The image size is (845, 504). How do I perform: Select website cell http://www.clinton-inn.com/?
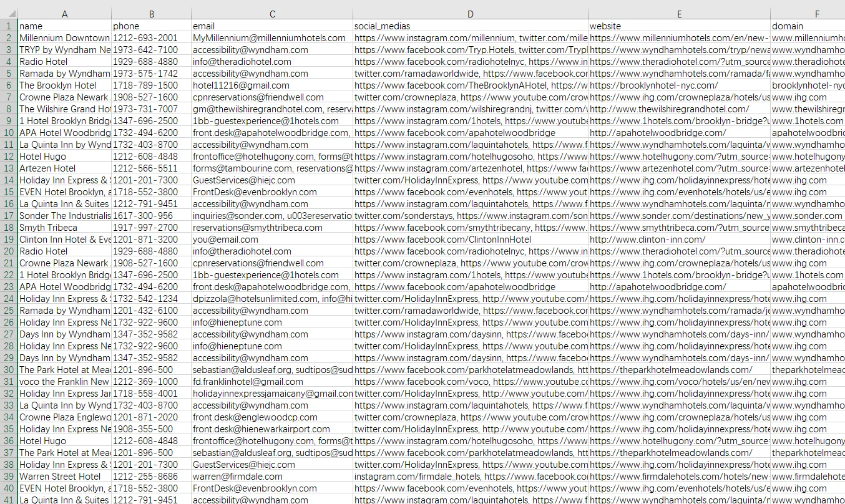679,240
